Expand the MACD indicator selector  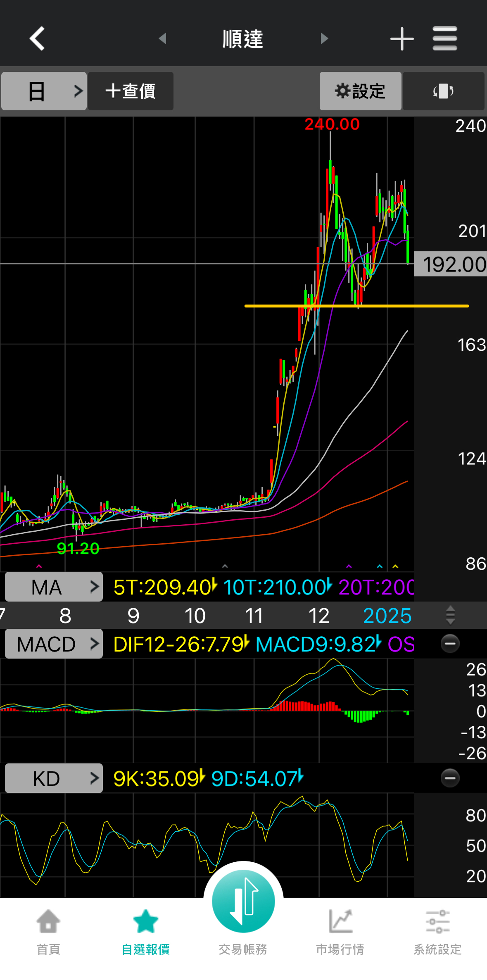click(x=54, y=644)
